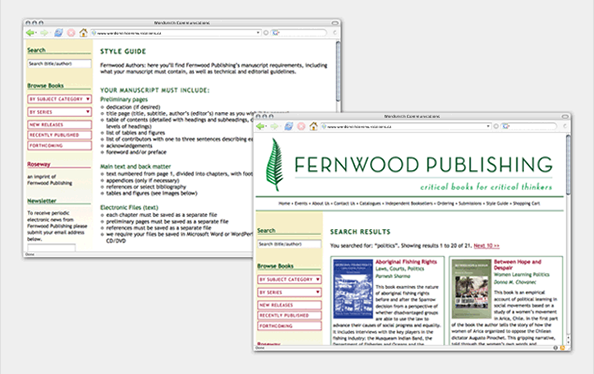Stop loading in the Search Results window
The height and width of the screenshot is (374, 594).
[301, 126]
